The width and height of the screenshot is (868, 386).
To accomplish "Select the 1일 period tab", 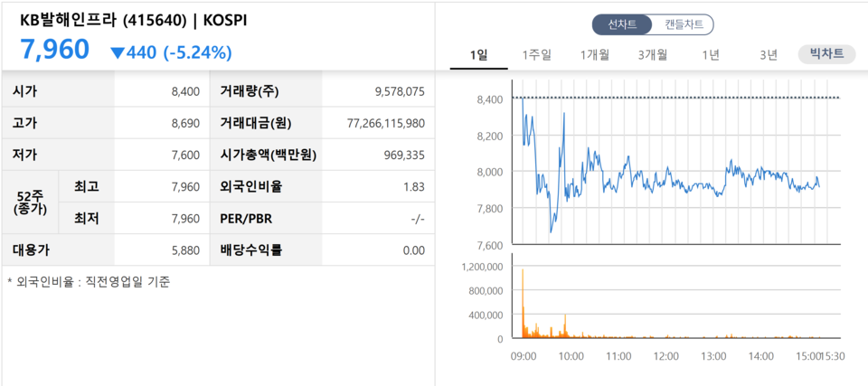I will click(479, 55).
